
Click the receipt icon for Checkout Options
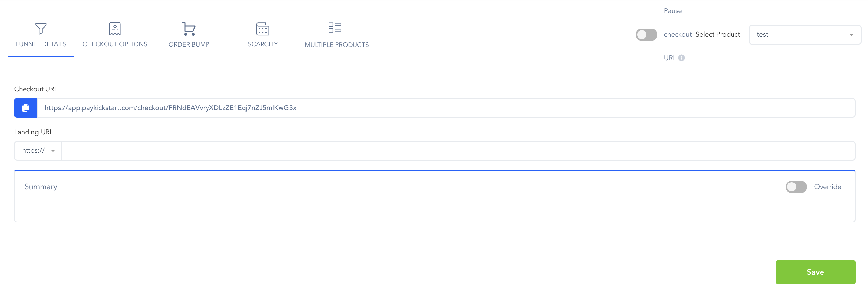(x=115, y=29)
